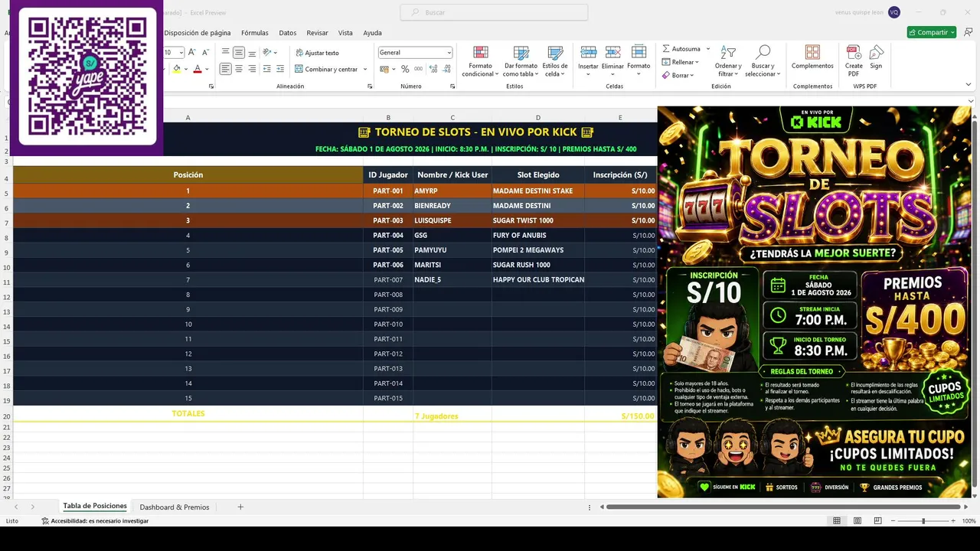Image resolution: width=980 pixels, height=551 pixels.
Task: Click Combinar y centrar
Action: coord(326,69)
